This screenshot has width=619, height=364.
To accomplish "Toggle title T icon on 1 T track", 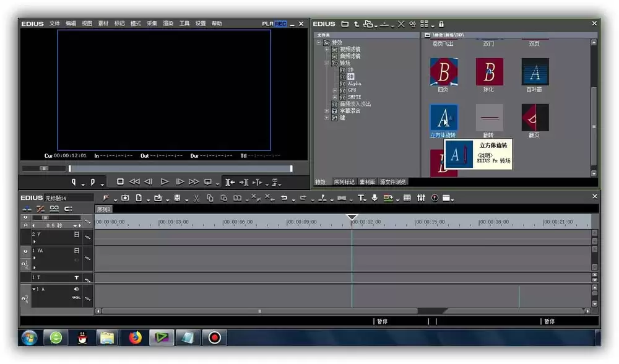I will point(77,278).
